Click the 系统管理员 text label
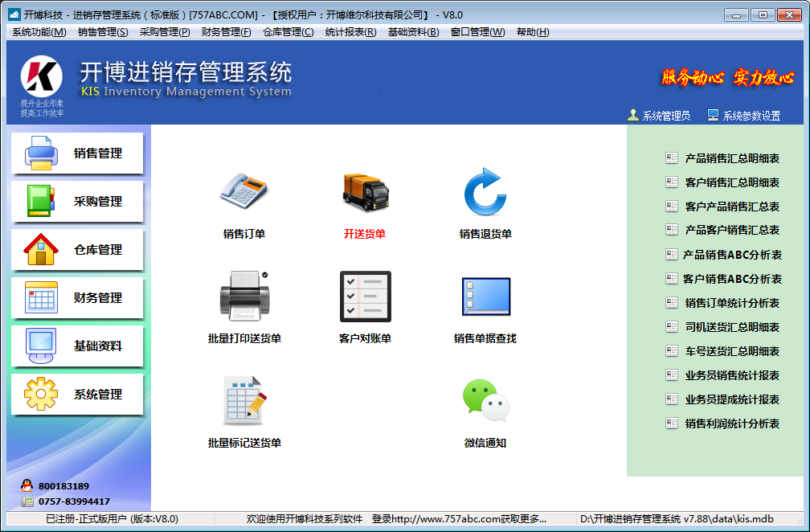The height and width of the screenshot is (532, 810). tap(666, 116)
